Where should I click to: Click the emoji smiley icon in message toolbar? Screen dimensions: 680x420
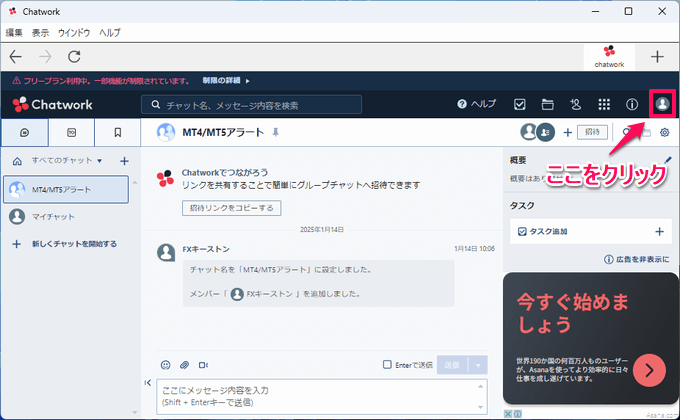click(x=165, y=364)
